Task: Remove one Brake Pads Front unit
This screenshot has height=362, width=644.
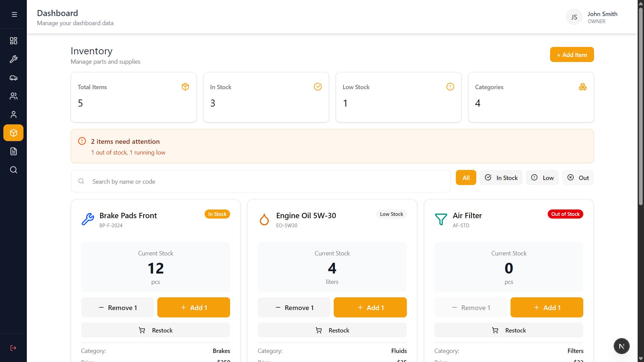Action: pos(117,307)
